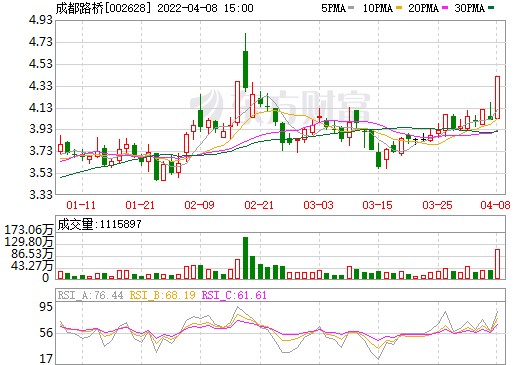
Task: Click the 4.53 price axis label
Action: pyautogui.click(x=41, y=64)
